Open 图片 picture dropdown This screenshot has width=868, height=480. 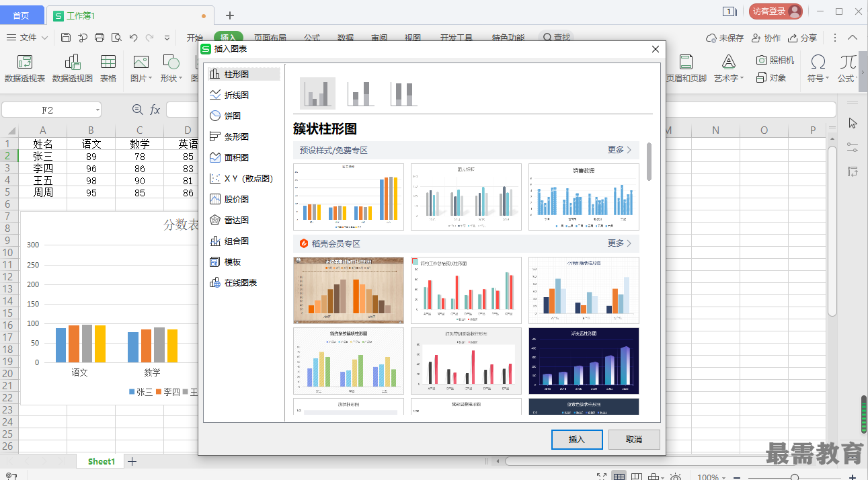pos(141,69)
